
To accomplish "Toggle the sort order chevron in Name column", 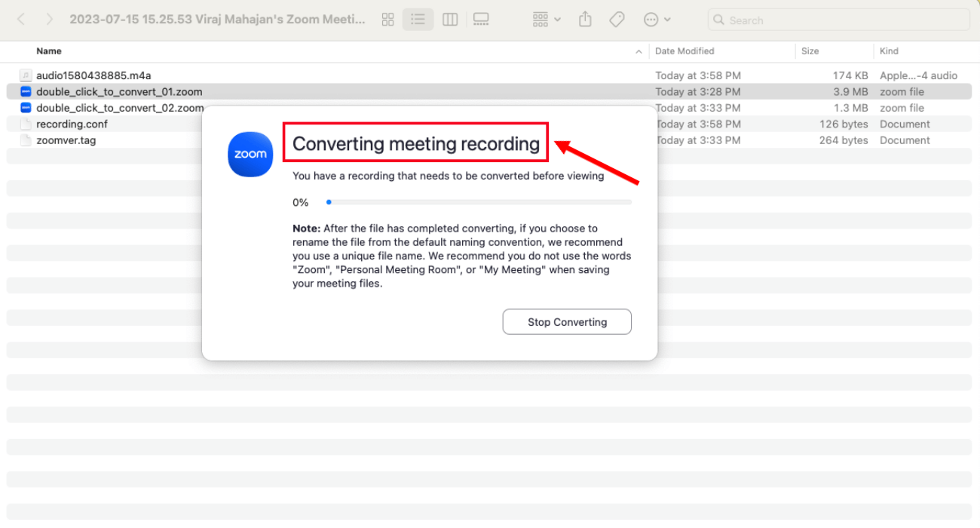I will pyautogui.click(x=639, y=52).
